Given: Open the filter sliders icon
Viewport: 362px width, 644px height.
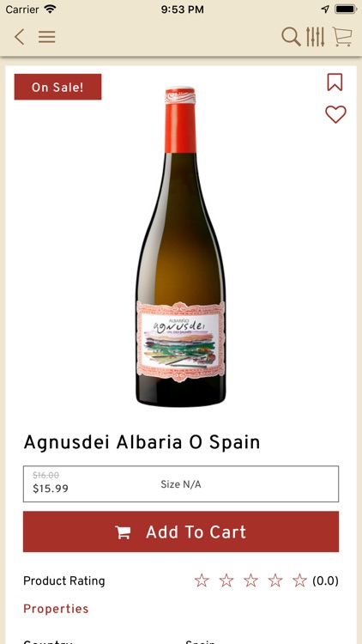Looking at the screenshot, I should pyautogui.click(x=315, y=37).
